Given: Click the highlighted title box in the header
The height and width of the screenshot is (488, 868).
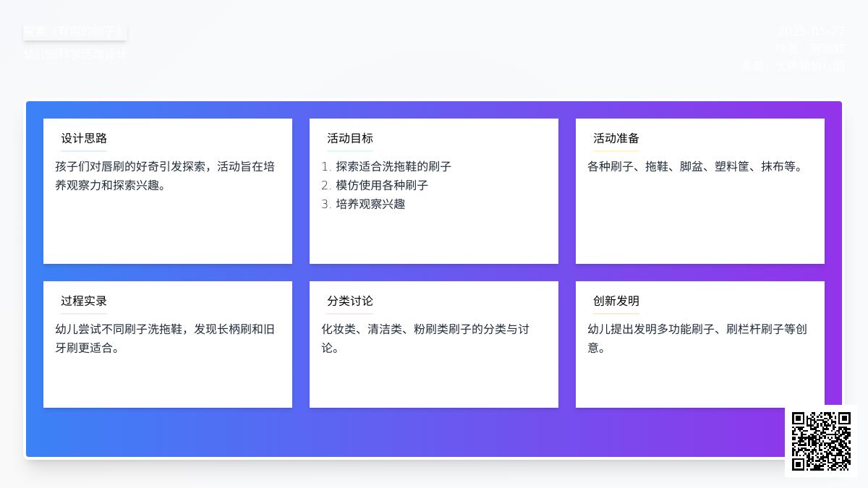Looking at the screenshot, I should click(75, 32).
